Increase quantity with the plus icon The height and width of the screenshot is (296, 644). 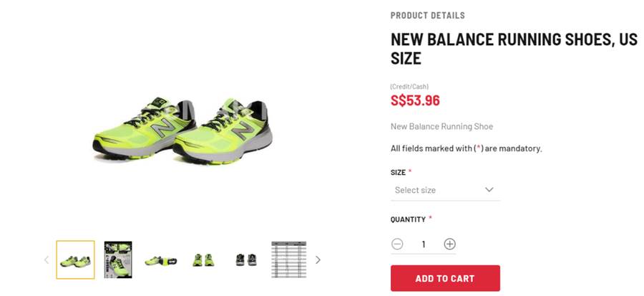pyautogui.click(x=450, y=244)
